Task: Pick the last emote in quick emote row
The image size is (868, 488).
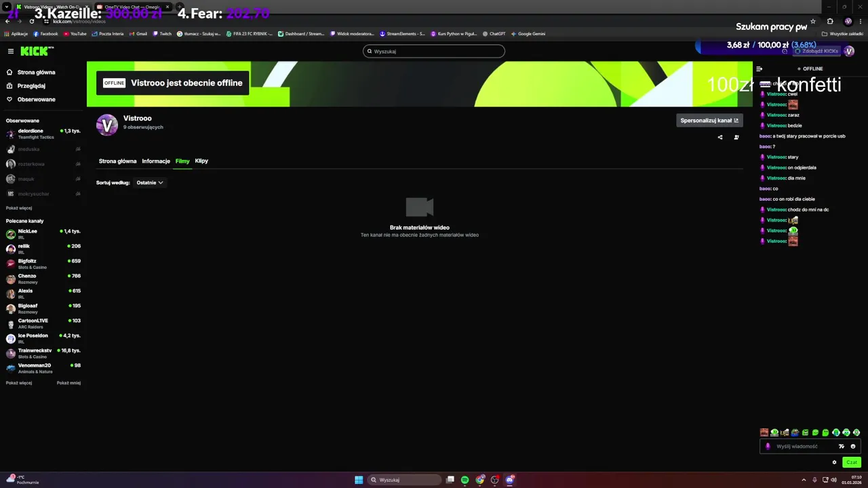Action: (x=856, y=432)
